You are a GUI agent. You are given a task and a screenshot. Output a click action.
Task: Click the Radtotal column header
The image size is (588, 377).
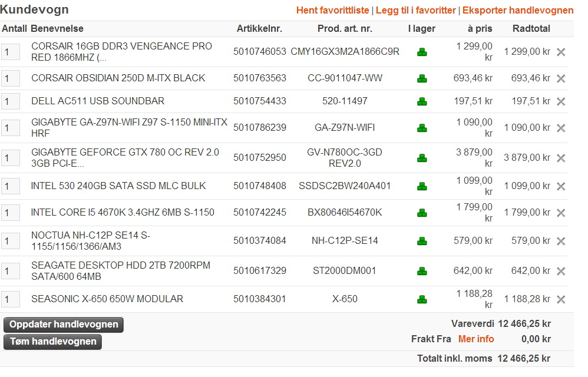click(x=531, y=29)
